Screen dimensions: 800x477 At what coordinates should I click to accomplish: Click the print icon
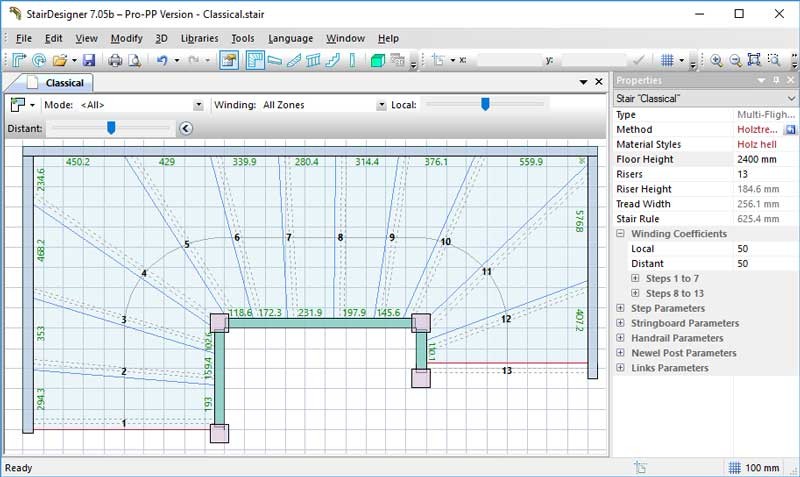pos(115,60)
